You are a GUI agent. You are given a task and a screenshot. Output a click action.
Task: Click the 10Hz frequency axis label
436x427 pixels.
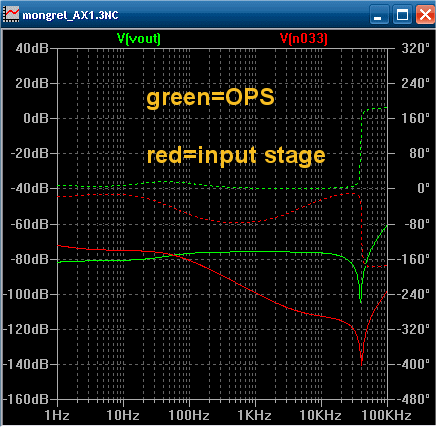pyautogui.click(x=123, y=416)
